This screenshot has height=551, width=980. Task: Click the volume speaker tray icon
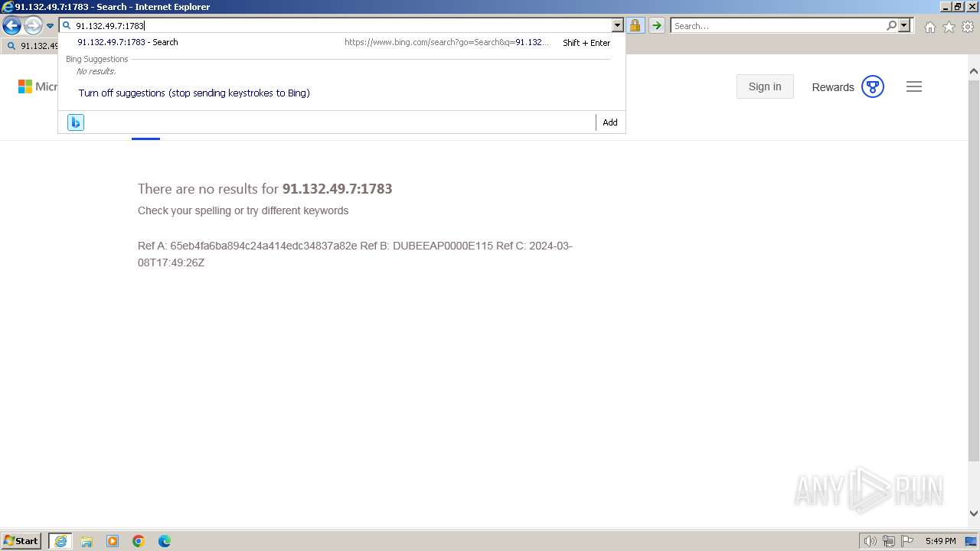(870, 541)
